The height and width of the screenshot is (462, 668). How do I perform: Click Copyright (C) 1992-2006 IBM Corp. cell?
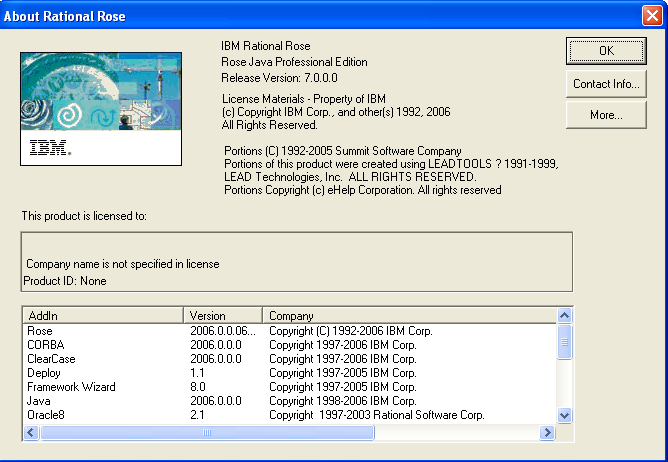tap(351, 331)
